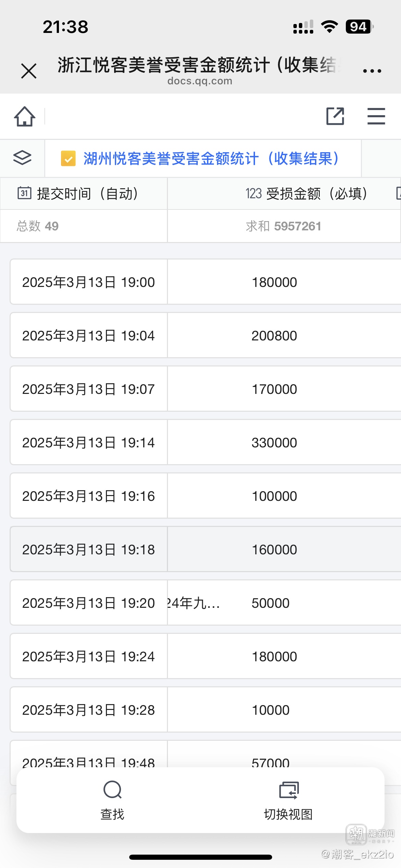Close the document page with X

(x=29, y=71)
